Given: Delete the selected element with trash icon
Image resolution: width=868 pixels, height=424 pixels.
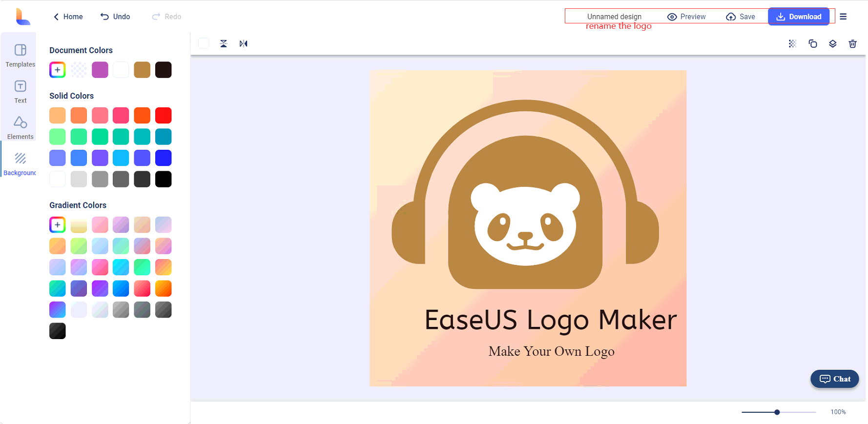Looking at the screenshot, I should 853,43.
